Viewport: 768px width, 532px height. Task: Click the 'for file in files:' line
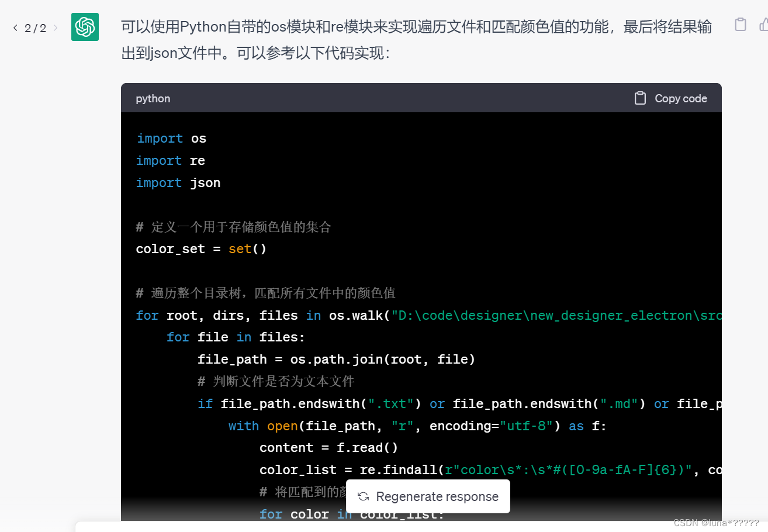[236, 337]
